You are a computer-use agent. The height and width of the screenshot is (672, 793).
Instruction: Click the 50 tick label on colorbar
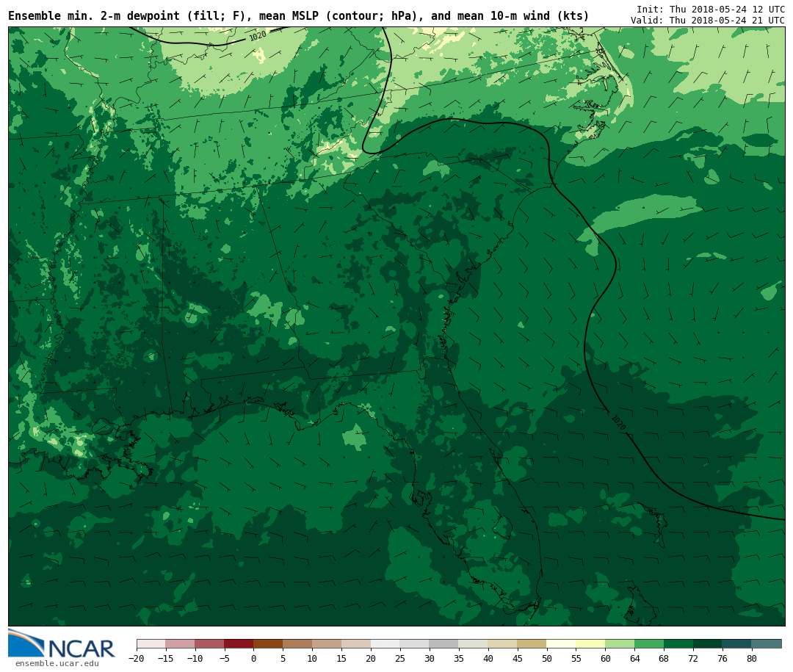click(546, 659)
